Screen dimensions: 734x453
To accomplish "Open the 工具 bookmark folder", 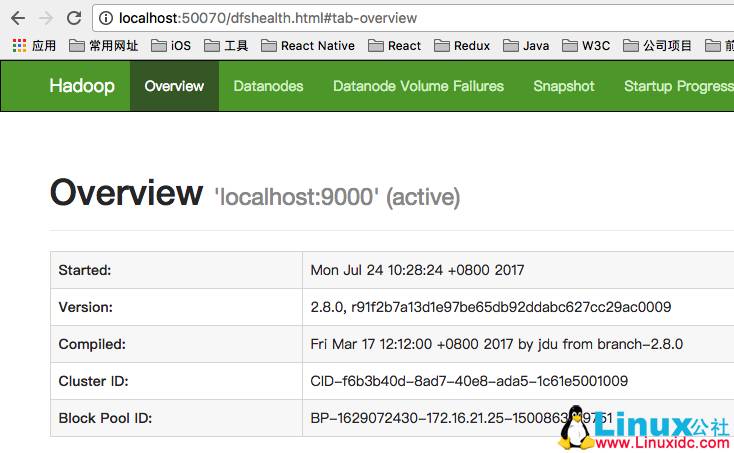I will [x=226, y=46].
